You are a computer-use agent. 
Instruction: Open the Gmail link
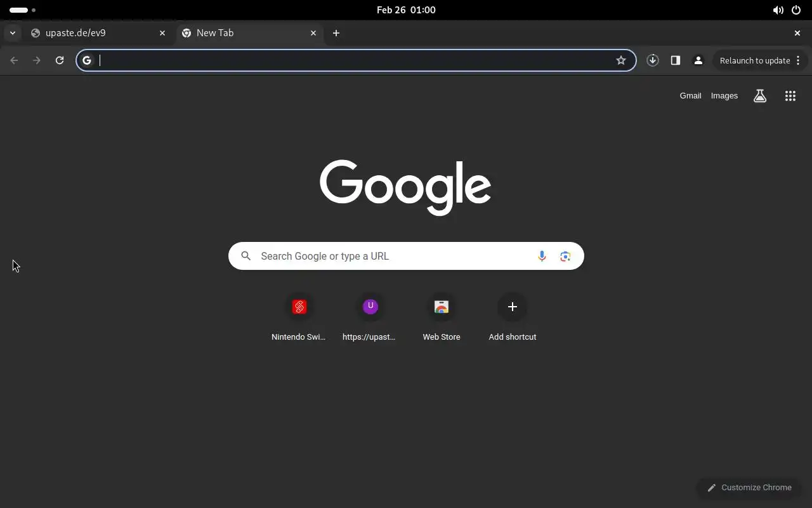pos(690,96)
